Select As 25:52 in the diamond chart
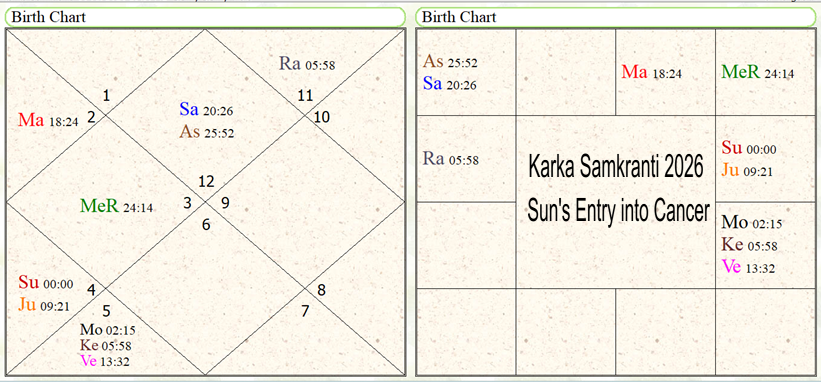Screen dimensions: 821x382 (x=206, y=132)
